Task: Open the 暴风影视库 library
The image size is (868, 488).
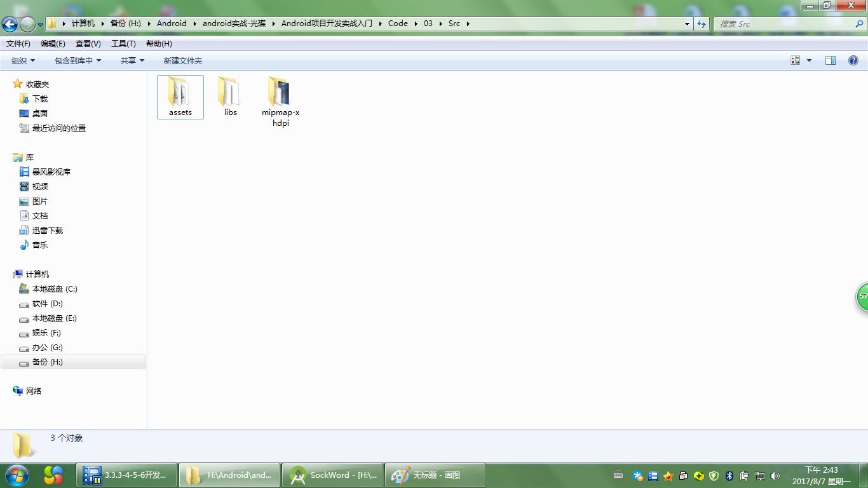Action: [51, 172]
